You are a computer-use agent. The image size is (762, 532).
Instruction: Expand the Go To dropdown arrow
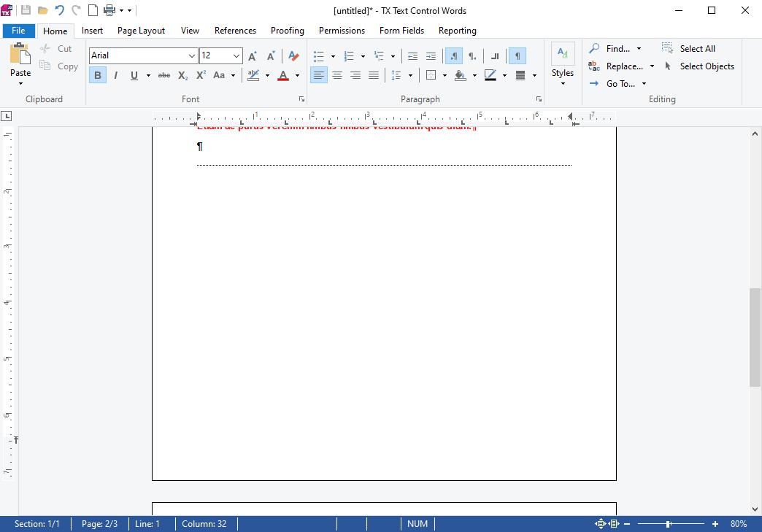[x=644, y=84]
